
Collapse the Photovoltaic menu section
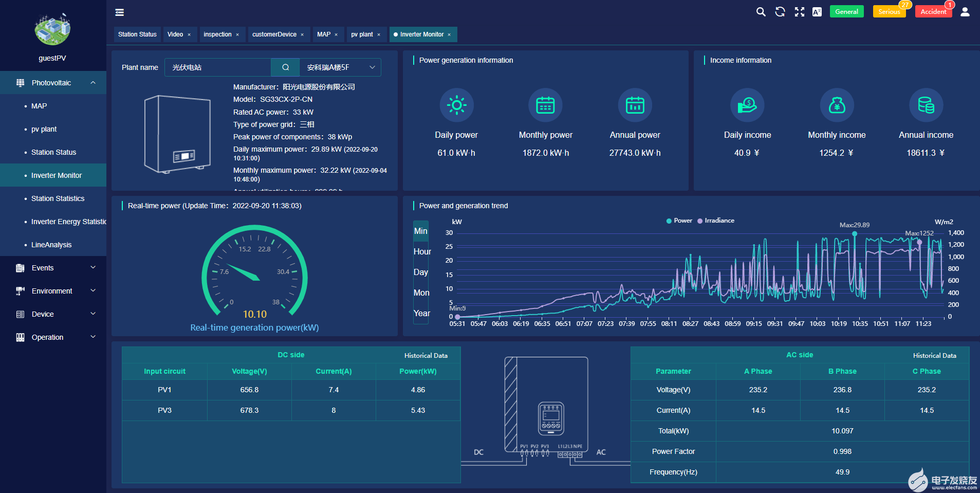(x=93, y=83)
